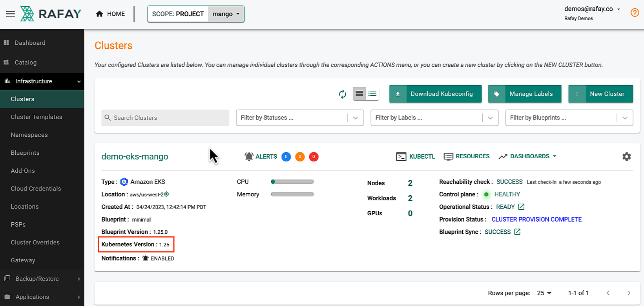Open Blueprint Sync SUCCESS external link icon
The width and height of the screenshot is (644, 306).
coord(517,232)
